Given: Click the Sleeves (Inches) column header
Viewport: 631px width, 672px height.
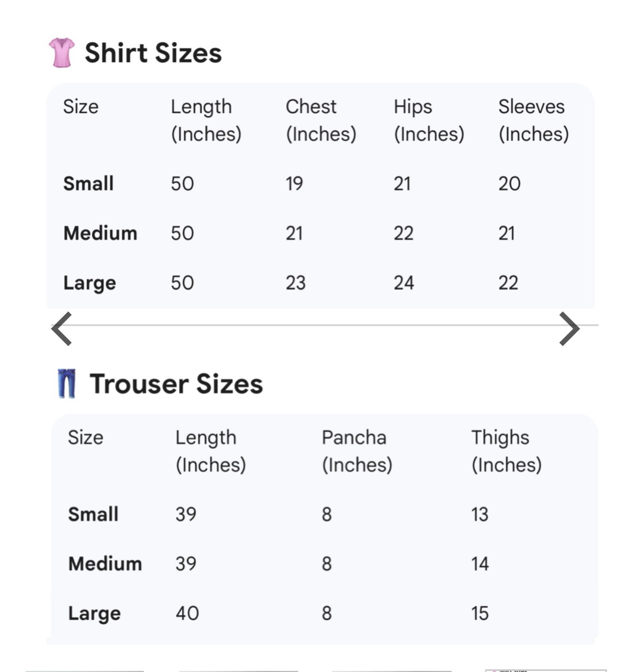Looking at the screenshot, I should (x=533, y=120).
